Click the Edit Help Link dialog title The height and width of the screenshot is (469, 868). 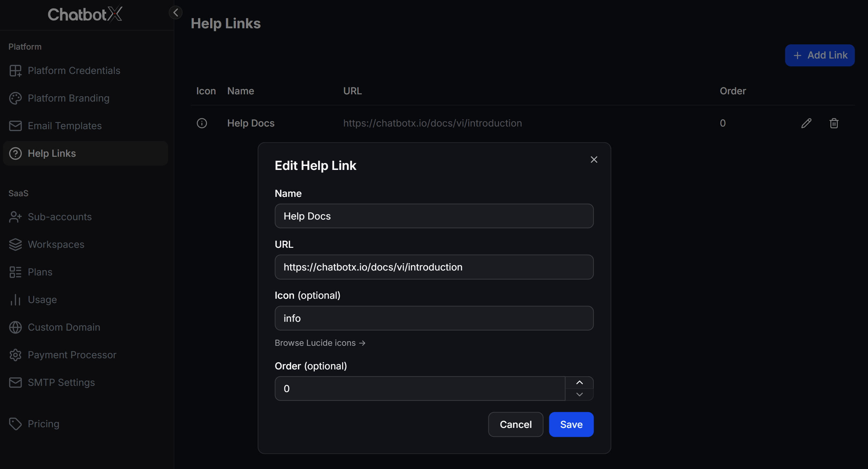coord(315,166)
